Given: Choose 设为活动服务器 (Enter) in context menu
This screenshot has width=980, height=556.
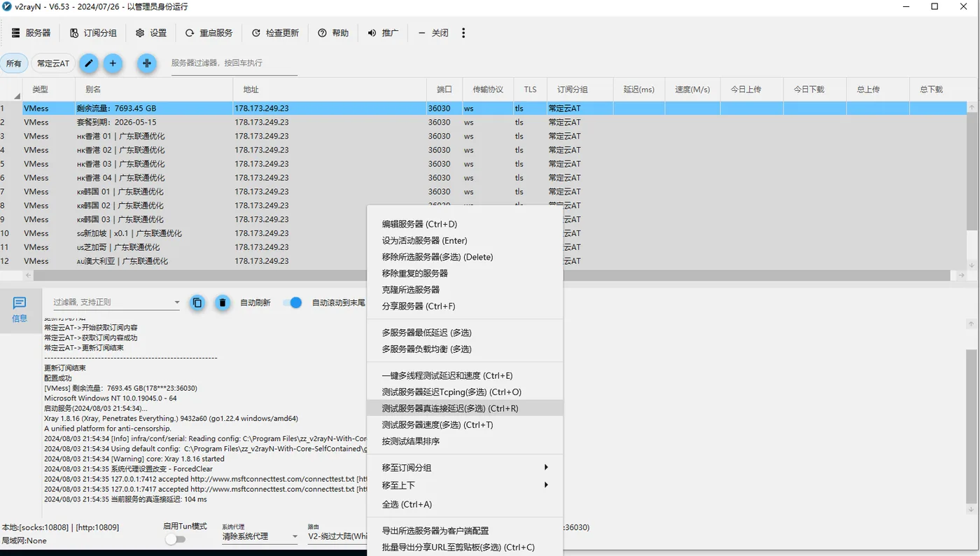Looking at the screenshot, I should point(465,240).
